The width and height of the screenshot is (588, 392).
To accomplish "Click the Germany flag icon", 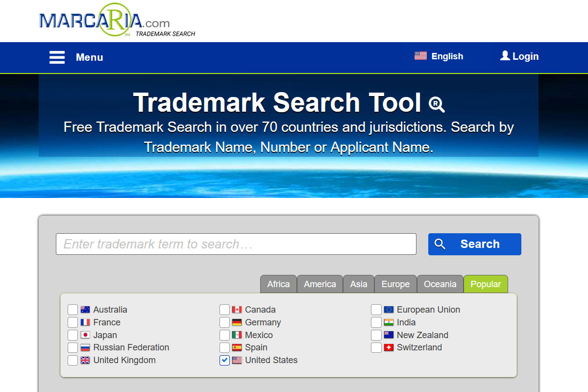I will pyautogui.click(x=237, y=322).
